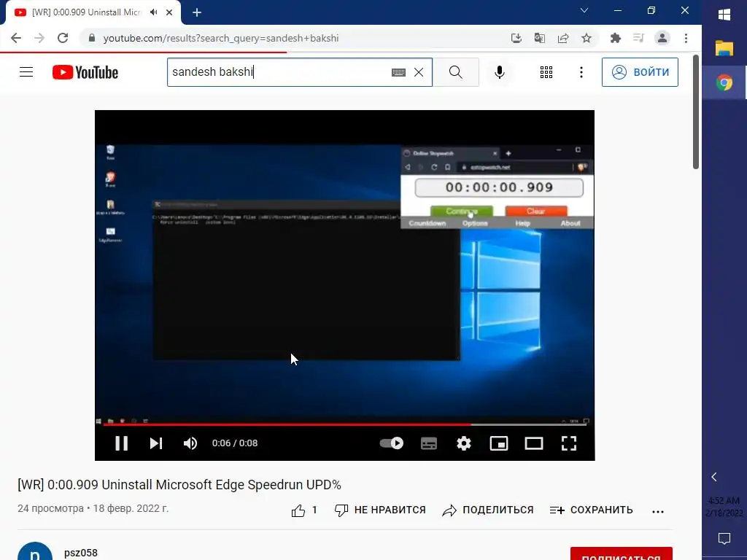
Task: Close the YouTube tab
Action: pyautogui.click(x=169, y=13)
